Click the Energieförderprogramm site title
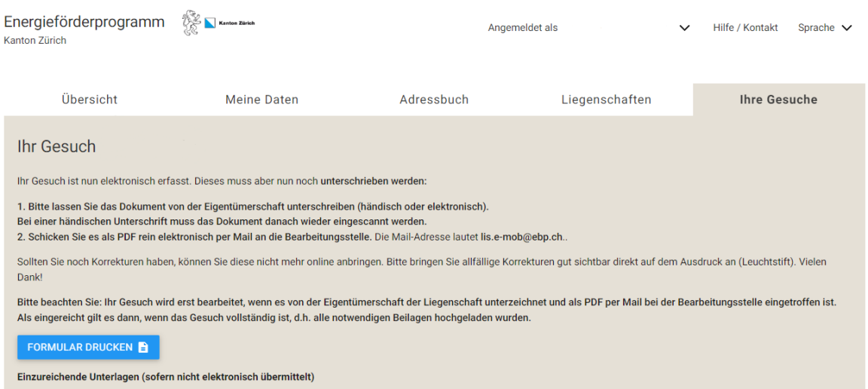The height and width of the screenshot is (389, 868). (84, 22)
